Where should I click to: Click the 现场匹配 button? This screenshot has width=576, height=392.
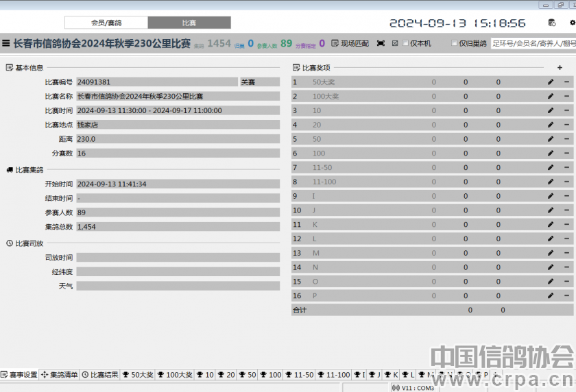point(350,43)
